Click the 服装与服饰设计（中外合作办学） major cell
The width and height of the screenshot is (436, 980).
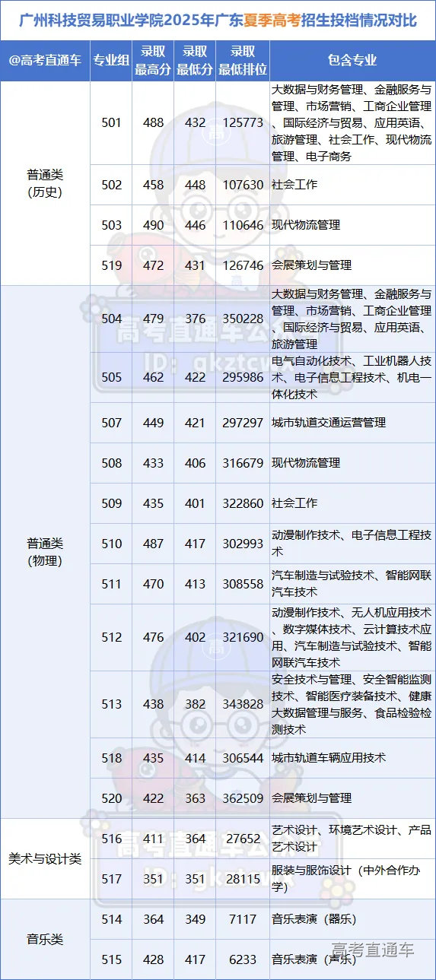pyautogui.click(x=352, y=878)
